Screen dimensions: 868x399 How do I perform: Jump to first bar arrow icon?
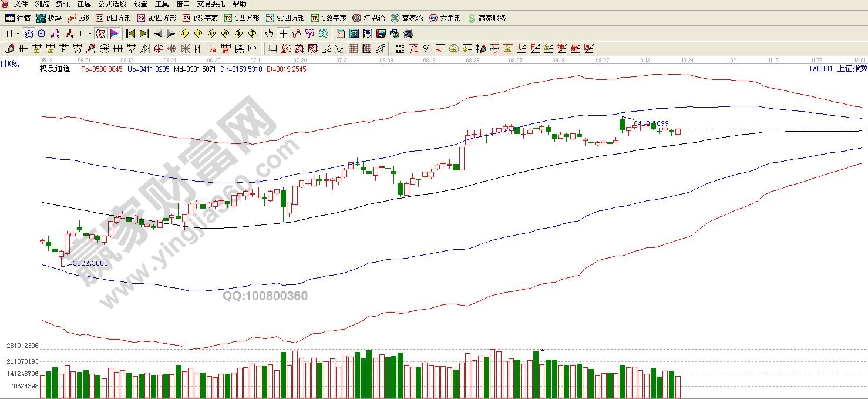(x=130, y=33)
